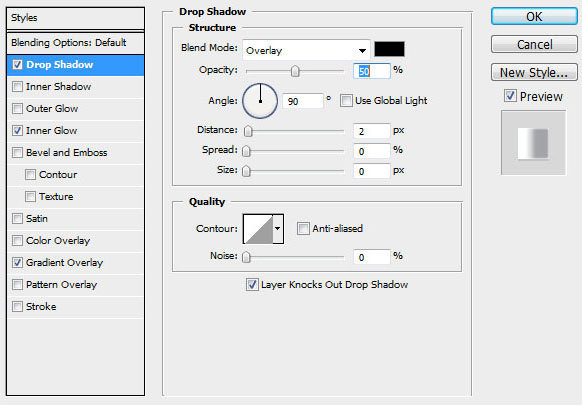Select the Outer Glow style row
582x405 pixels.
(75, 109)
